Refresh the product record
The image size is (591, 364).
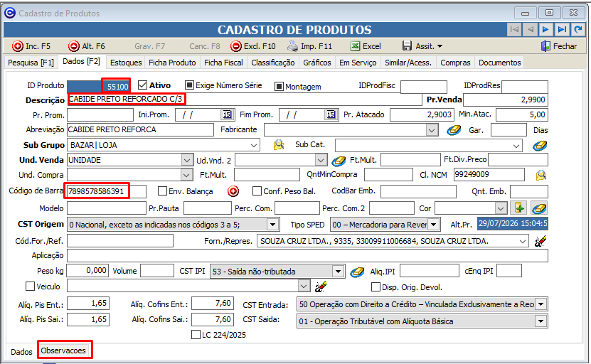[x=577, y=29]
